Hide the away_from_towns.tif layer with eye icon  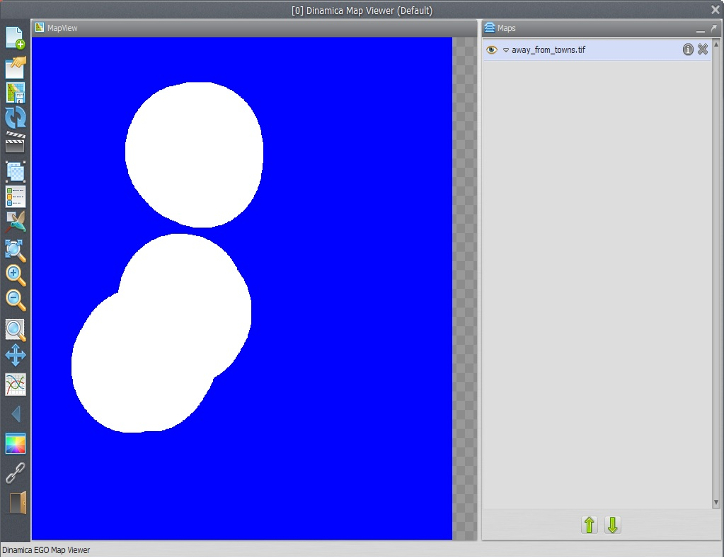click(491, 49)
